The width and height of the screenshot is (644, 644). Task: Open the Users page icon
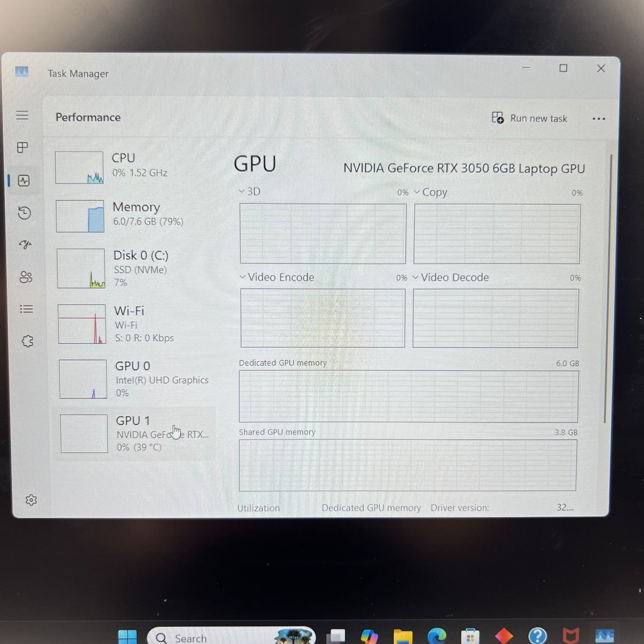[x=26, y=277]
